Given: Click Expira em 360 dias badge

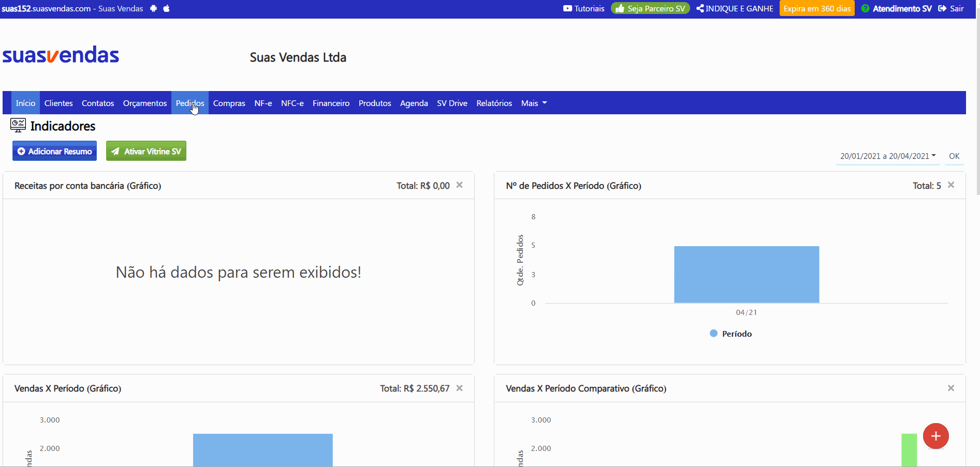Looking at the screenshot, I should click(817, 9).
